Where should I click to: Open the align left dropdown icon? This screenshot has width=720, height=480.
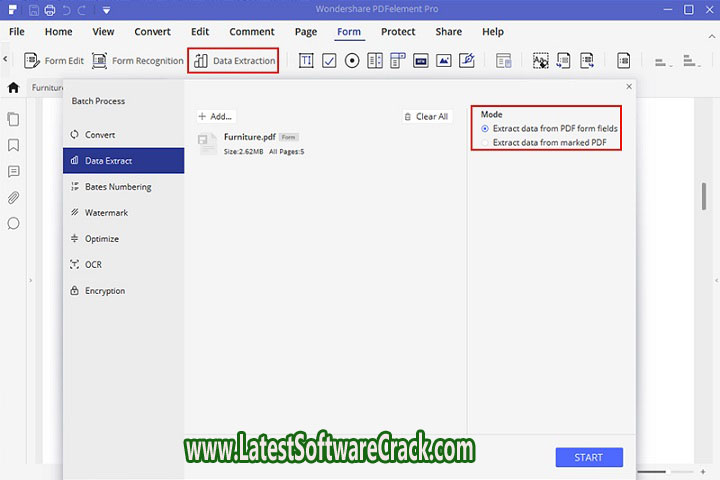tap(663, 61)
